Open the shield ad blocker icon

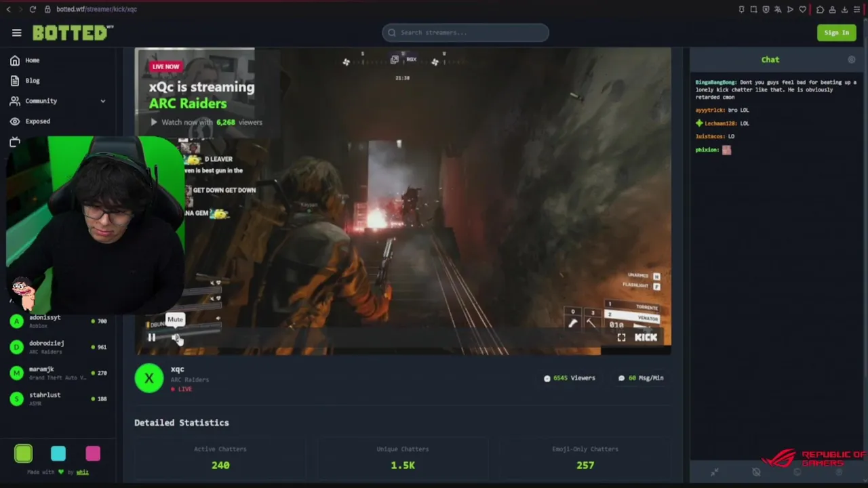[x=766, y=9]
